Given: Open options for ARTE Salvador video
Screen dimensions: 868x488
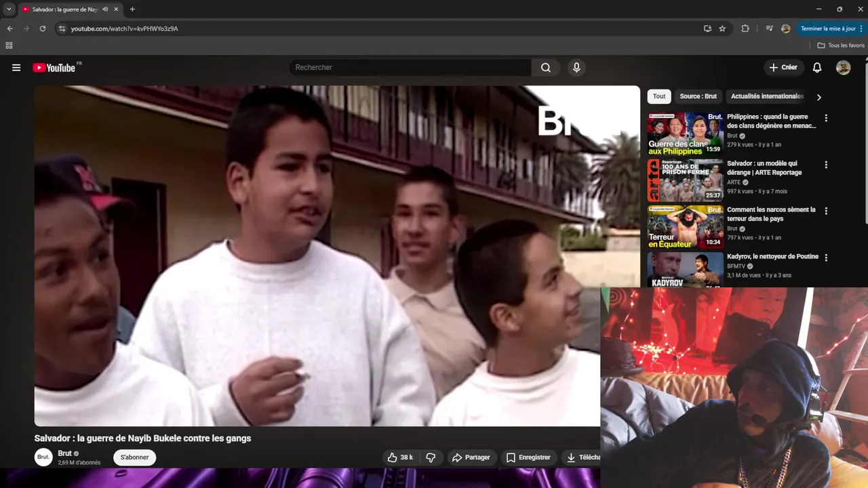Looking at the screenshot, I should pyautogui.click(x=826, y=165).
